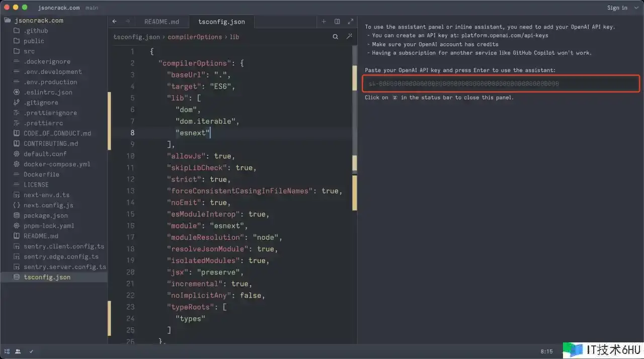Click the lib breadcrumb segment
The image size is (644, 359).
pos(234,37)
